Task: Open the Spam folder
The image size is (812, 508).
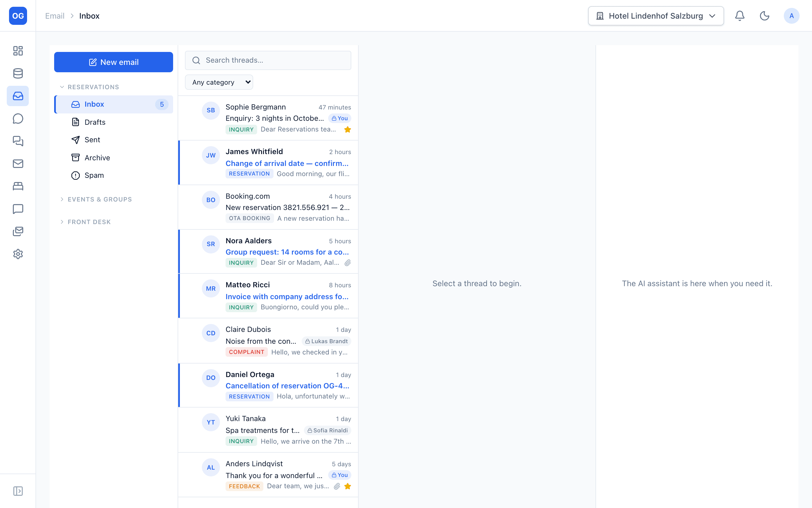Action: point(113,175)
